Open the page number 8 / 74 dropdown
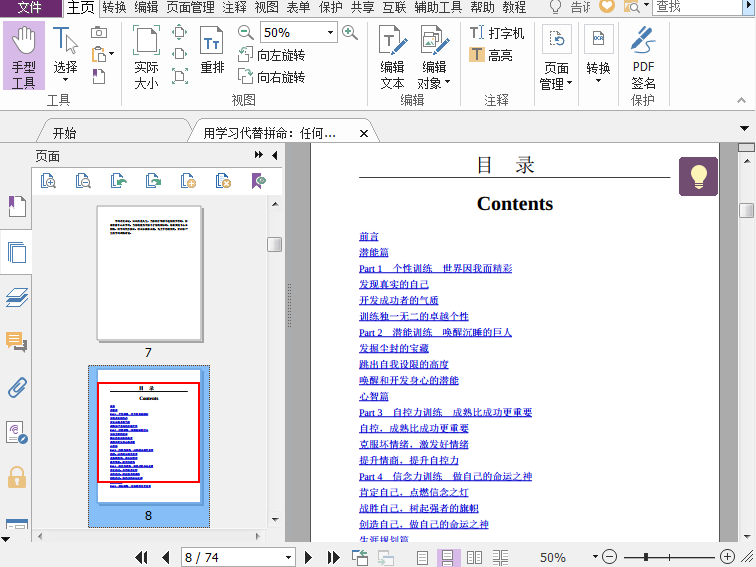The height and width of the screenshot is (567, 756). click(288, 558)
